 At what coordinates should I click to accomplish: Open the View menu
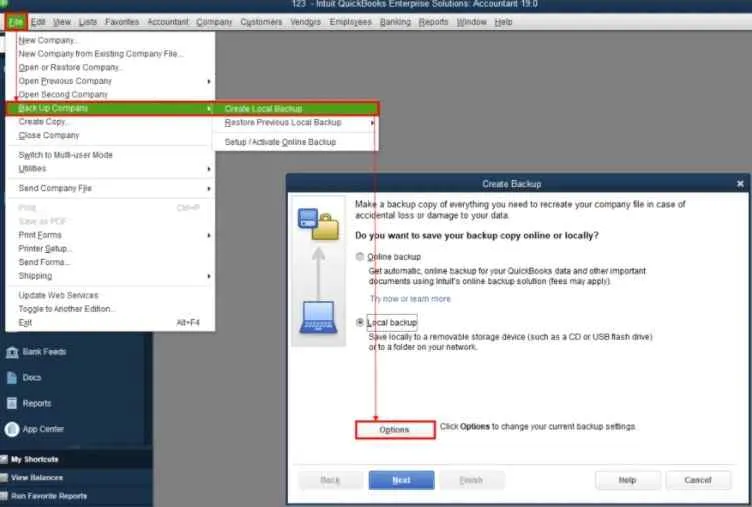(x=62, y=22)
